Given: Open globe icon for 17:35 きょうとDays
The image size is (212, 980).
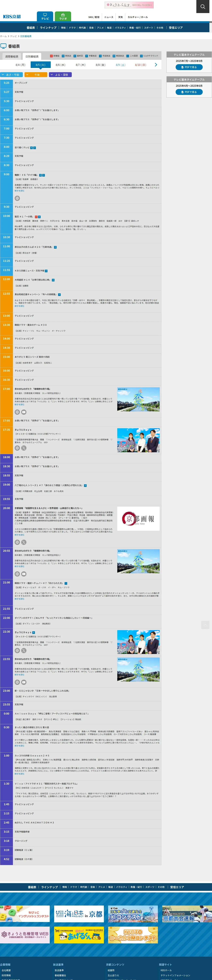Looking at the screenshot, I should point(17,448).
